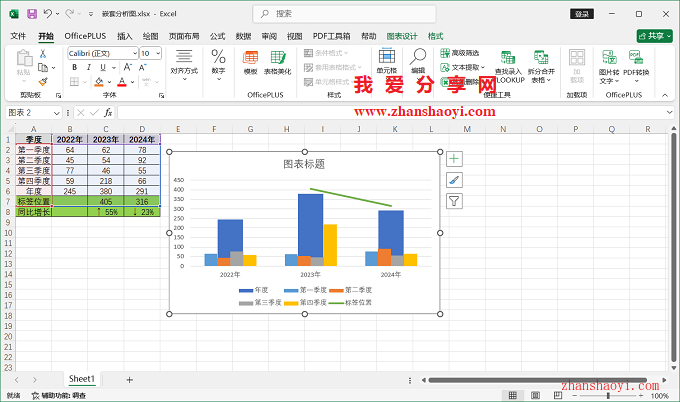The width and height of the screenshot is (680, 402).
Task: Insert function with the fx button
Action: tap(108, 113)
